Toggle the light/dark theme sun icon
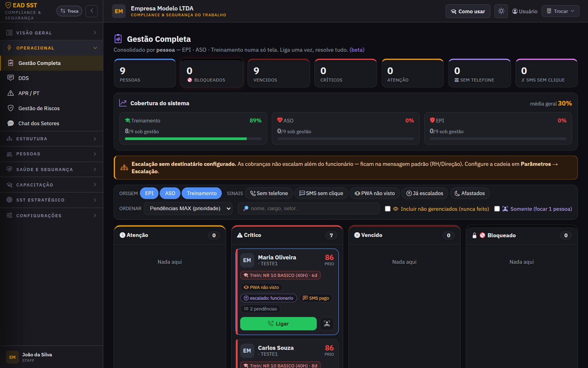 [501, 11]
